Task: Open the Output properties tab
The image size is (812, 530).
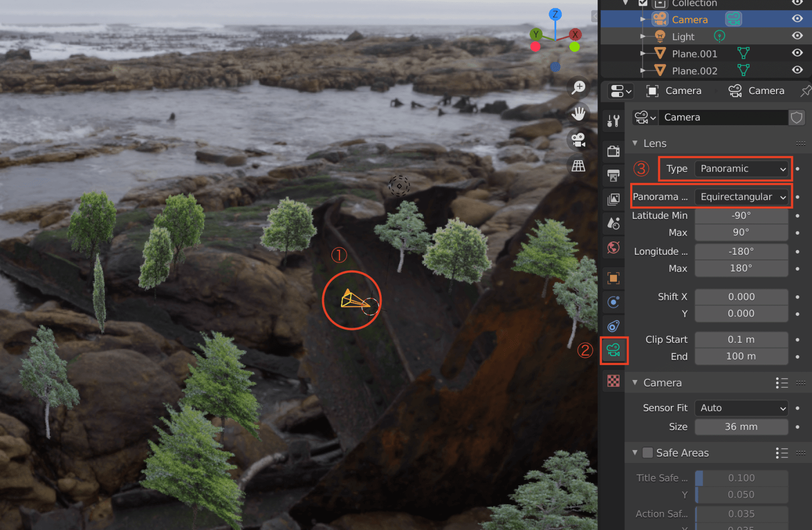Action: [x=613, y=175]
